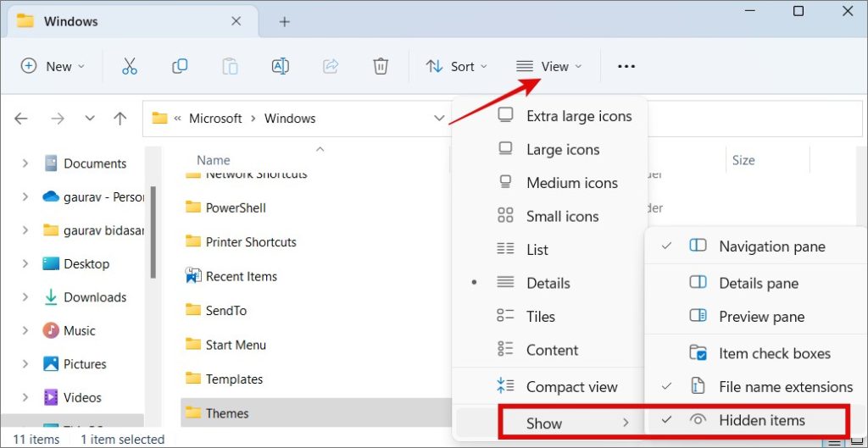Choose Large icons layout
868x448 pixels.
(549, 149)
